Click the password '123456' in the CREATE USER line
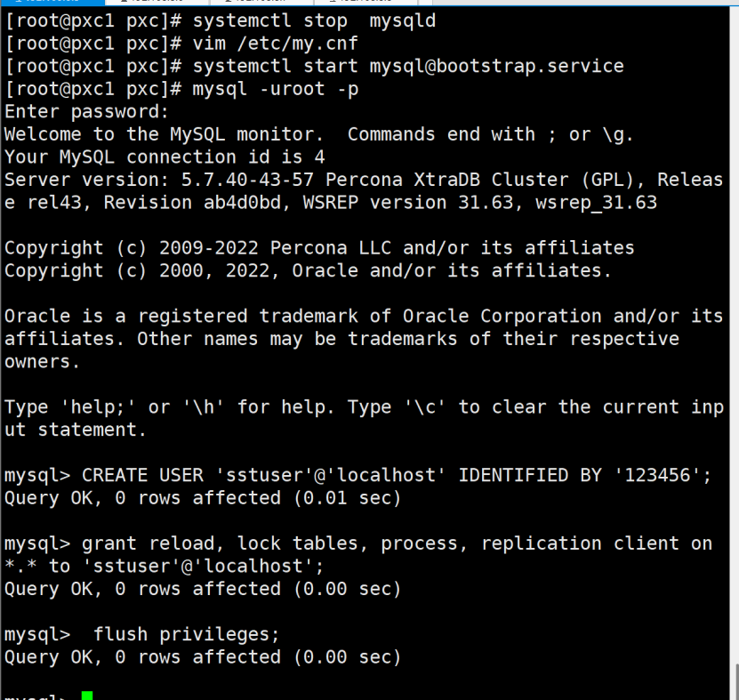This screenshot has width=739, height=700. (x=657, y=475)
